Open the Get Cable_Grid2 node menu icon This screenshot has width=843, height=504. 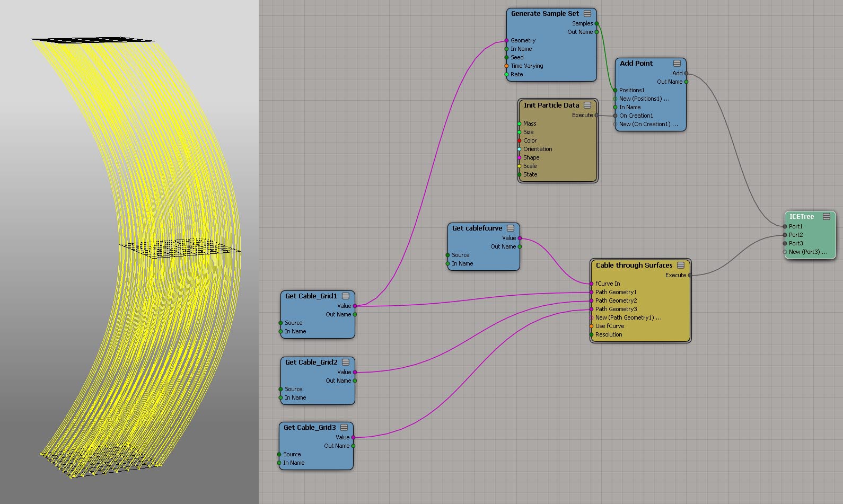click(x=346, y=362)
